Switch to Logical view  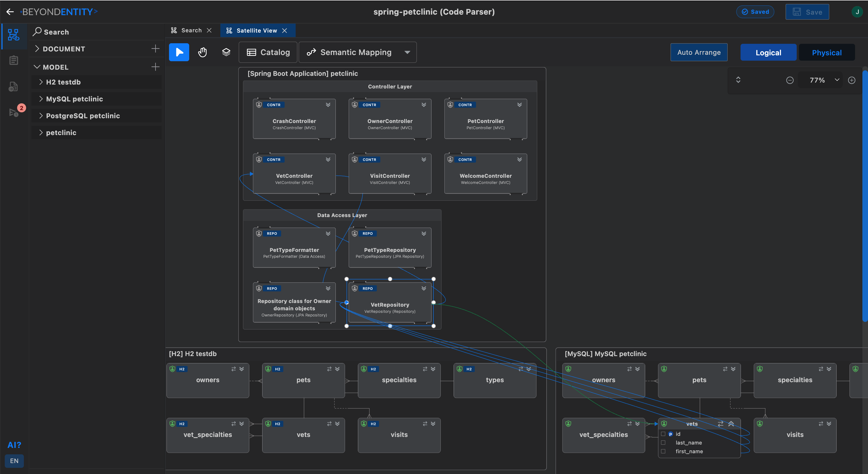(x=768, y=53)
